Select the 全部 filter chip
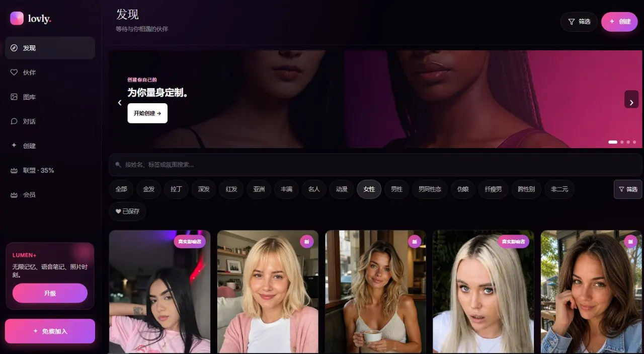Viewport: 644px width, 354px height. (x=121, y=189)
